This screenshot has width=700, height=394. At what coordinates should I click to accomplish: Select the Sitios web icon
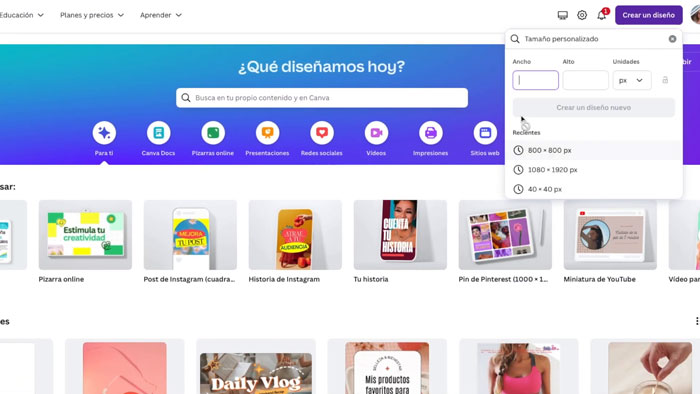click(485, 133)
